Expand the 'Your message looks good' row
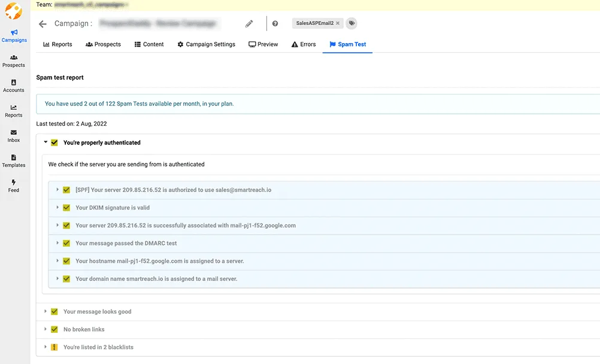Image resolution: width=600 pixels, height=364 pixels. [x=46, y=311]
